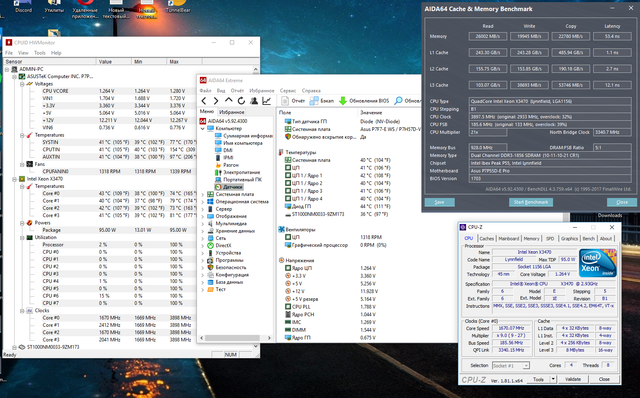Viewport: 640px width, 398px height.
Task: Open Socket #1 selection dropdown in CPU-Z
Action: 511,365
